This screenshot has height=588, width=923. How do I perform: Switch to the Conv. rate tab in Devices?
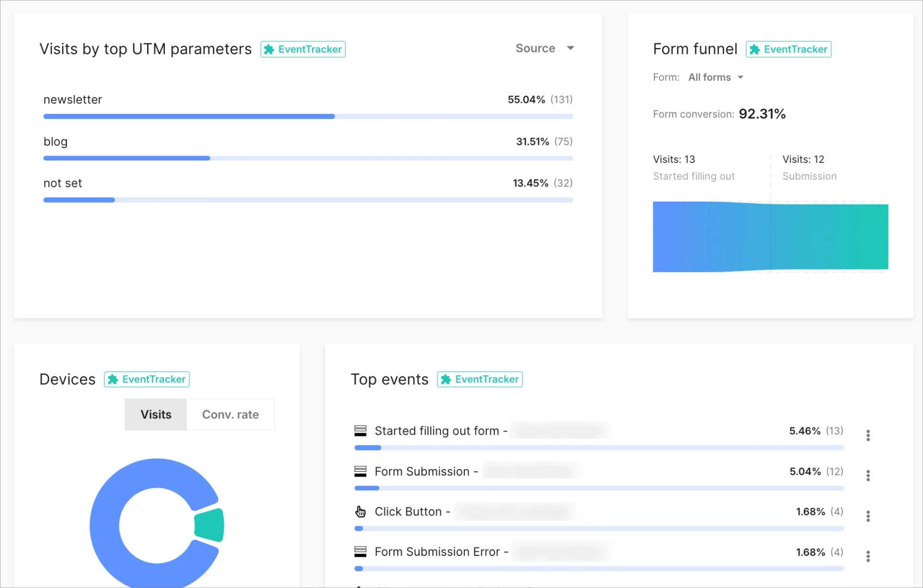pos(230,414)
